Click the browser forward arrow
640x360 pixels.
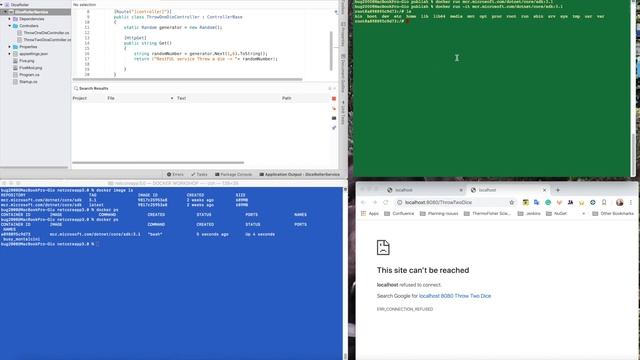(x=375, y=202)
